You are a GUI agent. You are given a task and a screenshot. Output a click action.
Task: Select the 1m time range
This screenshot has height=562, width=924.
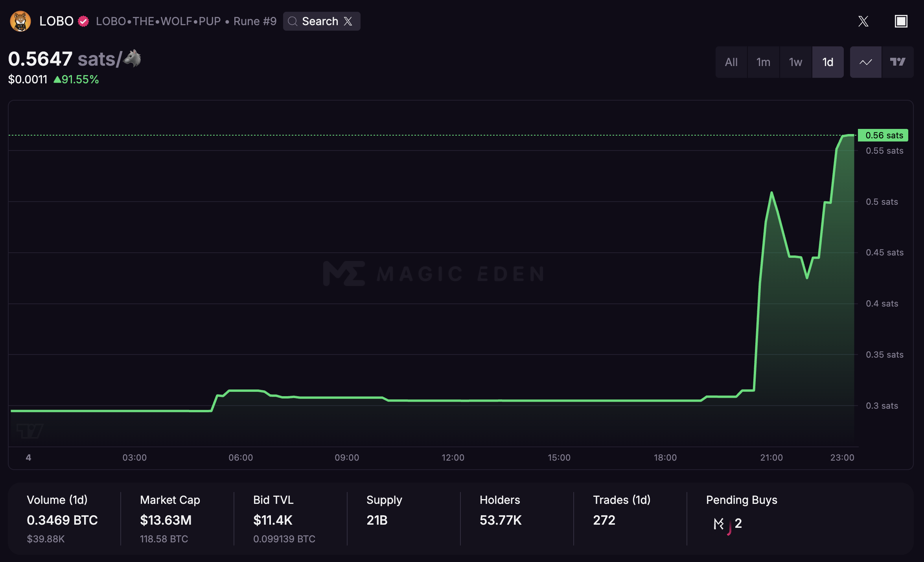763,62
